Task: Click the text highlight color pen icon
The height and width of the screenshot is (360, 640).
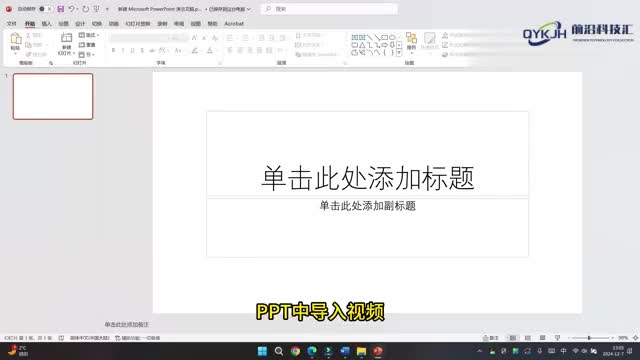Action: (195, 51)
